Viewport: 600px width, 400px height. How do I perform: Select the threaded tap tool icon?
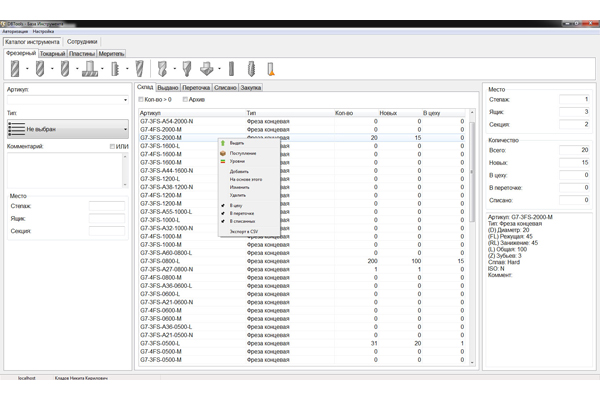(251, 69)
